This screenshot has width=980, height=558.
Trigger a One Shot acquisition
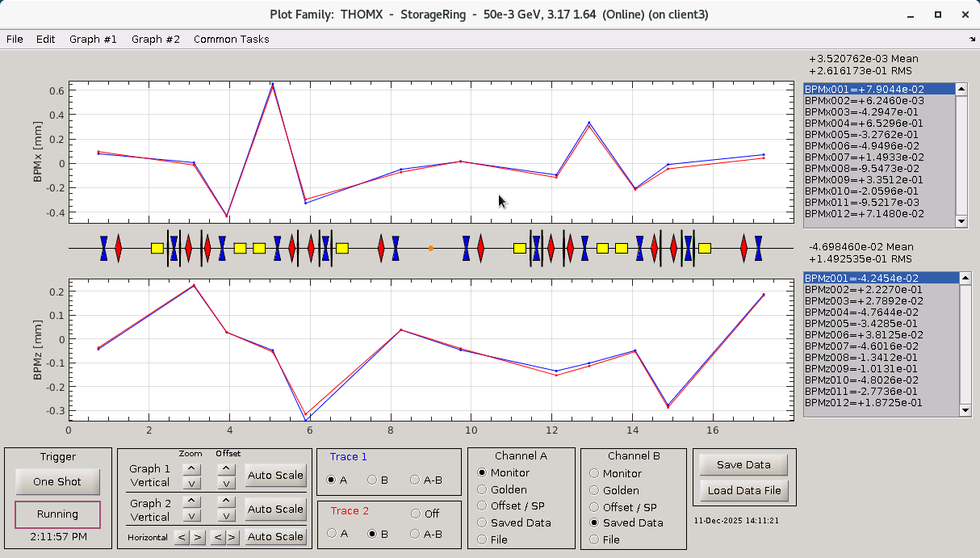pyautogui.click(x=57, y=481)
